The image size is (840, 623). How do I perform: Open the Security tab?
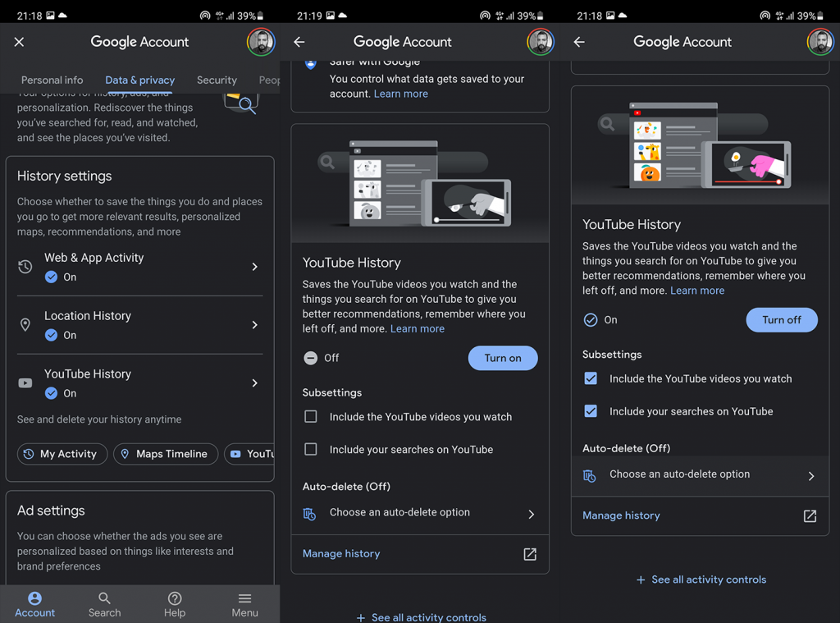pos(217,80)
